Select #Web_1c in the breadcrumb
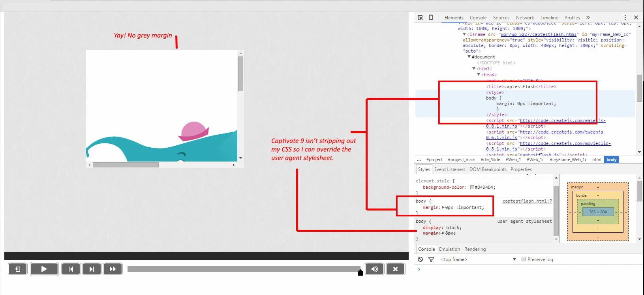This screenshot has height=295, width=644. pyautogui.click(x=535, y=160)
